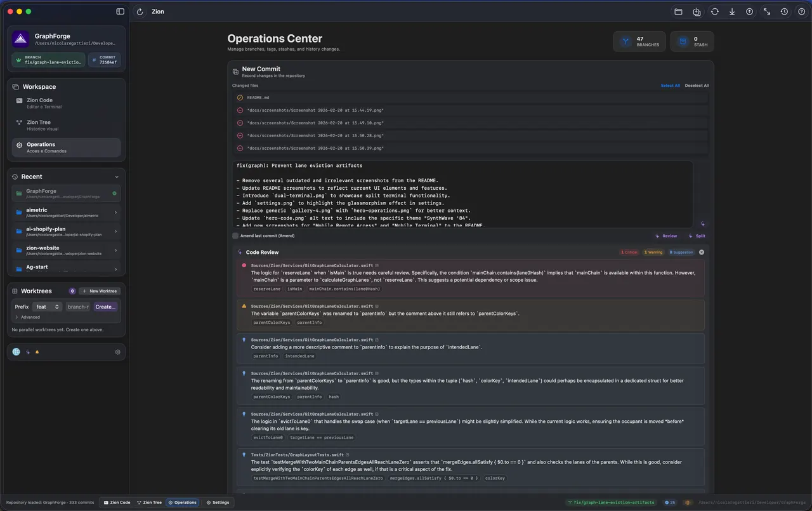Open Settings bottom tab
This screenshot has width=812, height=511.
tap(218, 502)
